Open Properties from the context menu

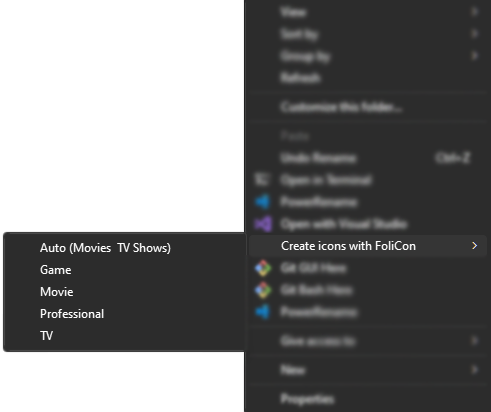(368, 399)
